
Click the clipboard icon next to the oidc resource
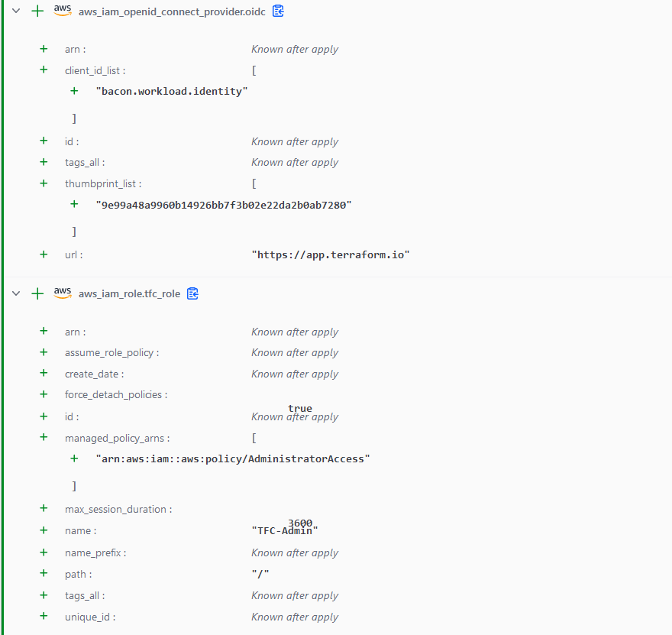(x=279, y=11)
